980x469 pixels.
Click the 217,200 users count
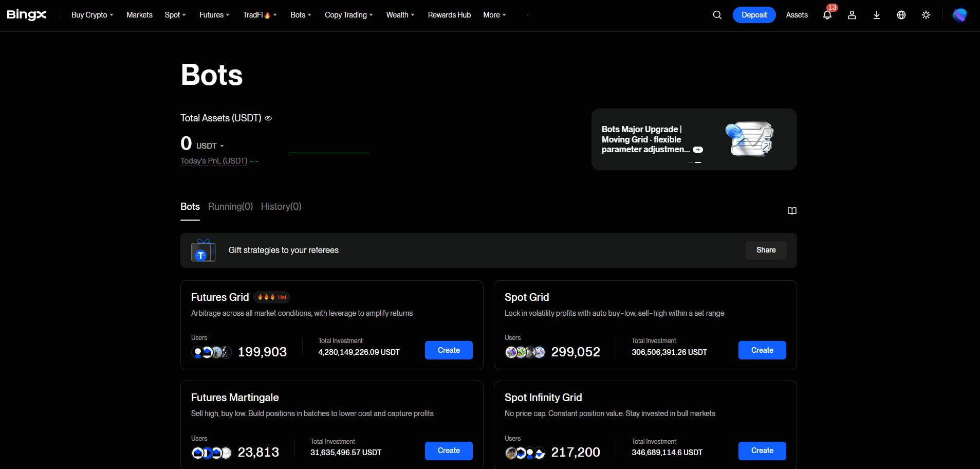click(576, 453)
